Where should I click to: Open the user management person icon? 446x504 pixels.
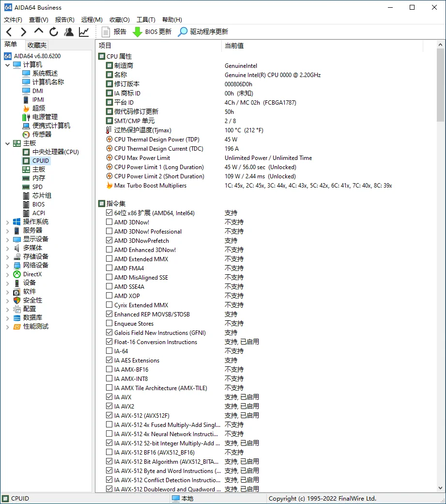(69, 32)
